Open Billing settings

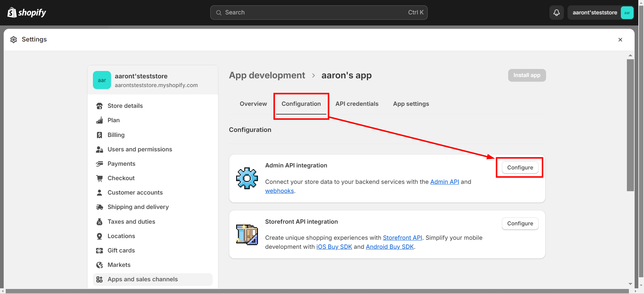153,135
